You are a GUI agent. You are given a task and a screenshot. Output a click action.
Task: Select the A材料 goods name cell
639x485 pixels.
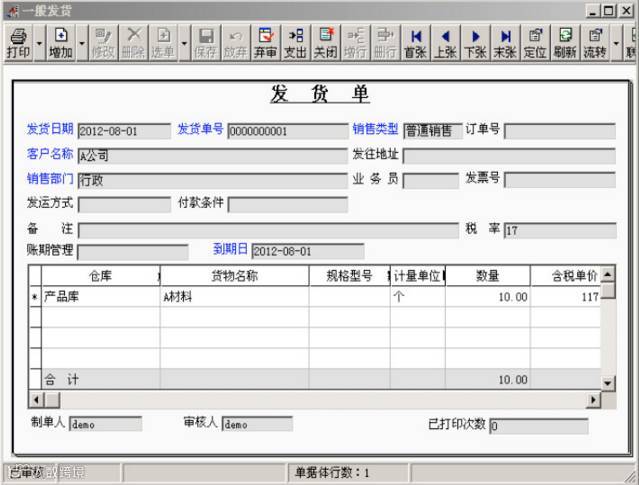tap(235, 297)
